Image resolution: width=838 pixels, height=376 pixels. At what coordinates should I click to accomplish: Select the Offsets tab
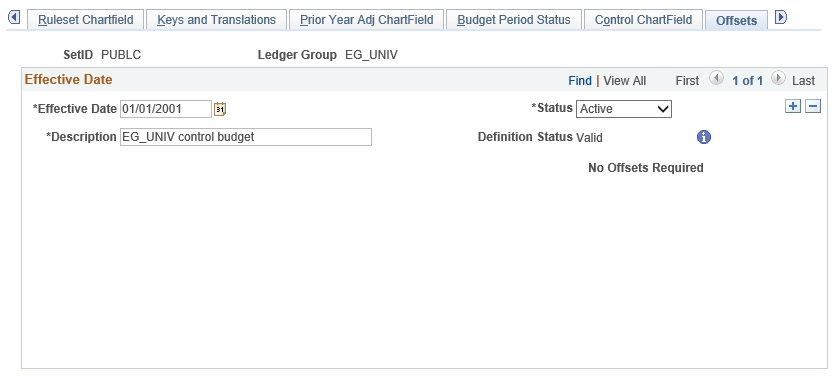[x=736, y=20]
